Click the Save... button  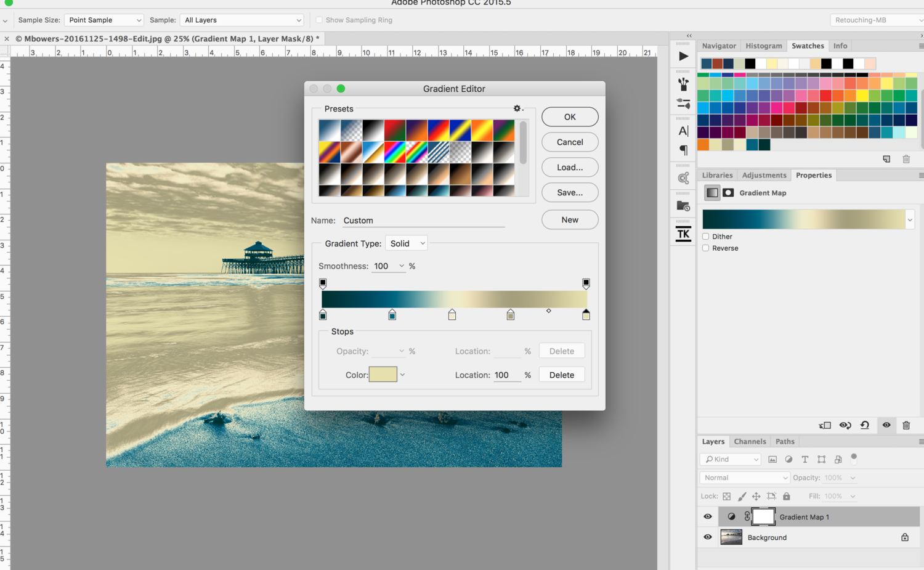pyautogui.click(x=570, y=192)
